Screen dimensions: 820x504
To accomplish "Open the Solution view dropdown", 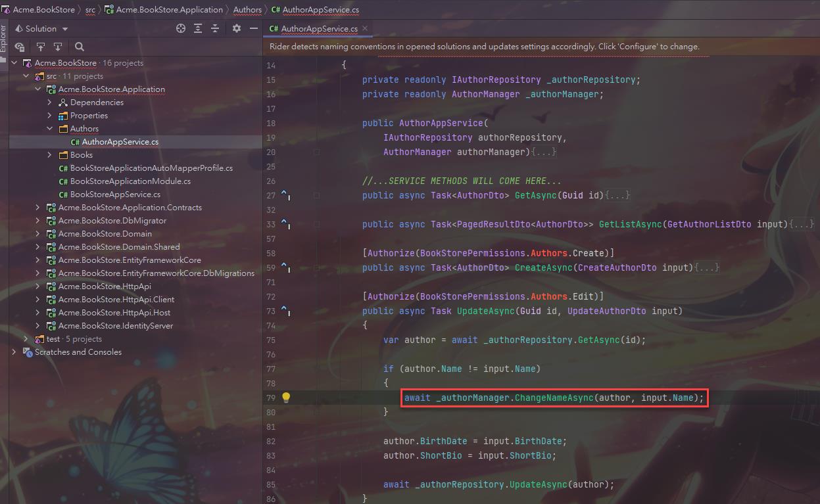I will point(46,29).
